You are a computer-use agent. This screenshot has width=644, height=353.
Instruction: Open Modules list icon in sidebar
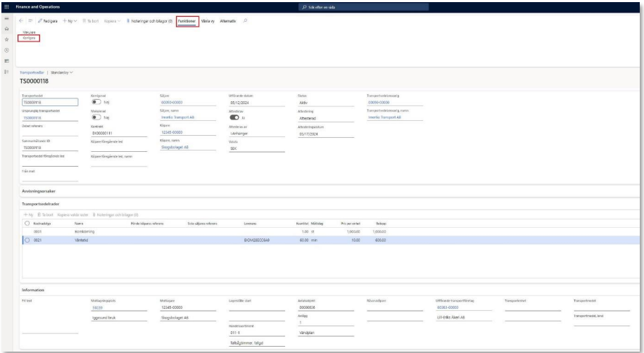point(6,72)
